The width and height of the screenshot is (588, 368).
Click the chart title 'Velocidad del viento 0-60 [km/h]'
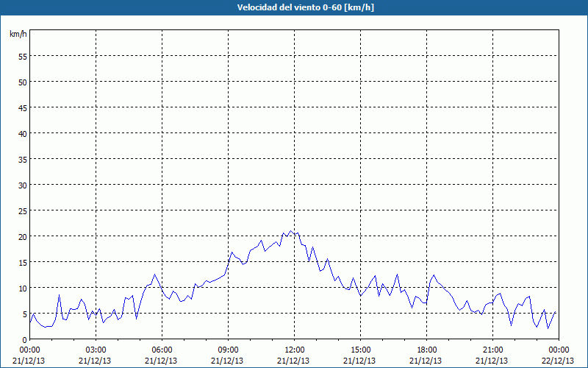coord(306,7)
